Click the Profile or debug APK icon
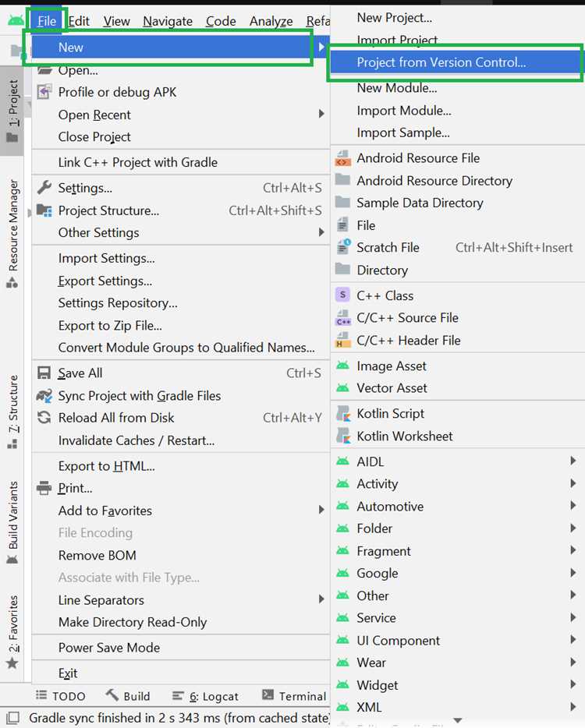 pos(44,92)
